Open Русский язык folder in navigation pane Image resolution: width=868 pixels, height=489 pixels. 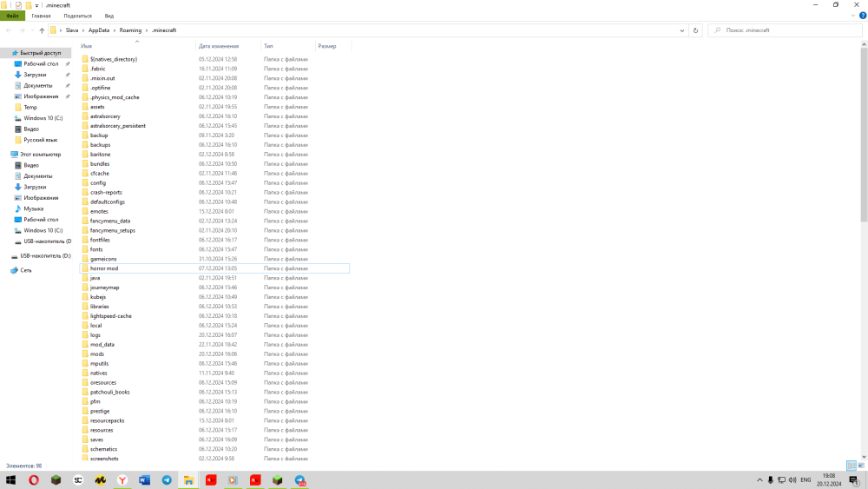coord(40,140)
